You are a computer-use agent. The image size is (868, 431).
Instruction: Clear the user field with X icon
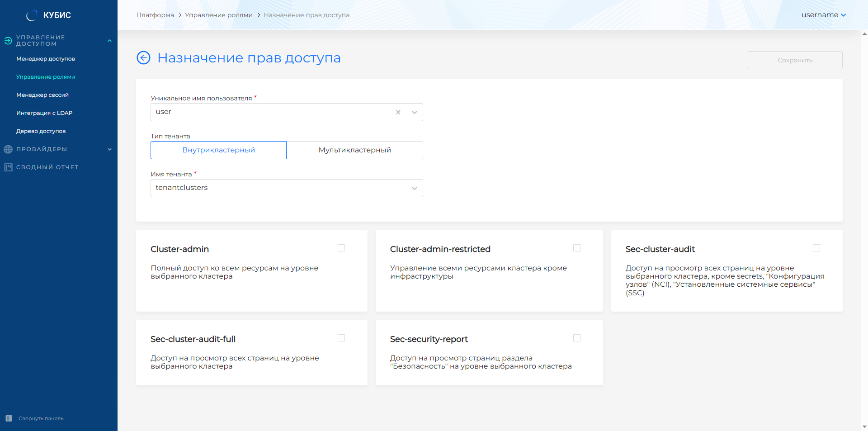tap(398, 112)
